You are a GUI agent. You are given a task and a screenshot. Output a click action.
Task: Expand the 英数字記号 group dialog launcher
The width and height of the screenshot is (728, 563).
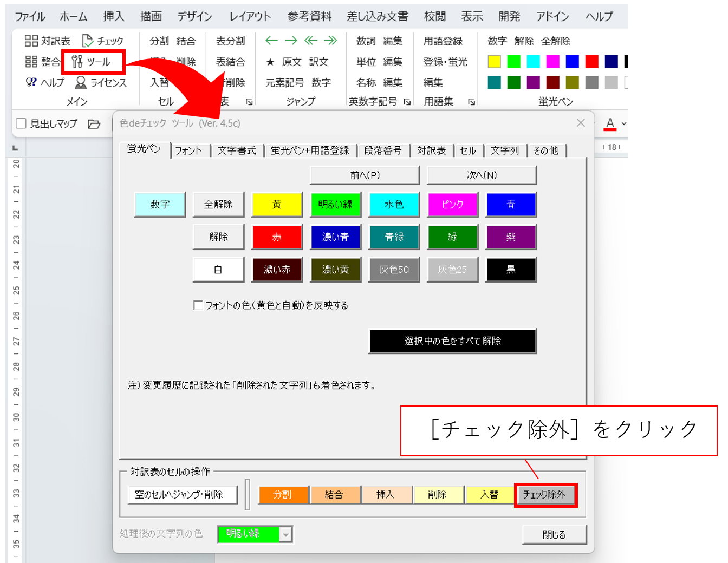pyautogui.click(x=407, y=102)
